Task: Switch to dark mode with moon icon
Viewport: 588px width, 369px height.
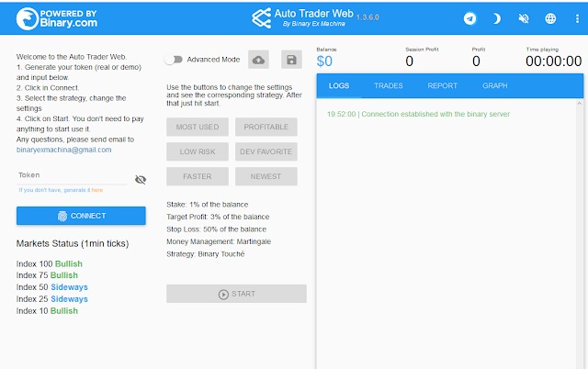Action: pos(496,18)
